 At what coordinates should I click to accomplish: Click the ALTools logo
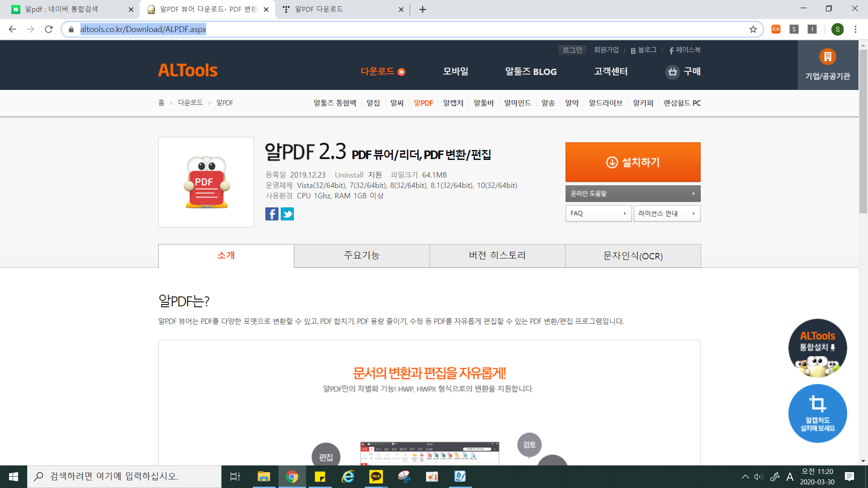188,70
